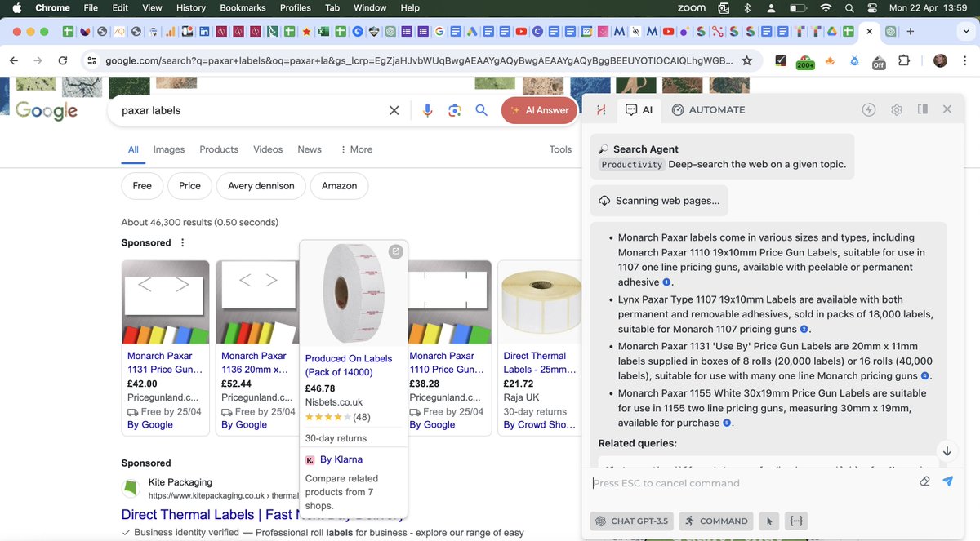The height and width of the screenshot is (541, 980).
Task: Focus the chat command input field
Action: click(x=751, y=482)
